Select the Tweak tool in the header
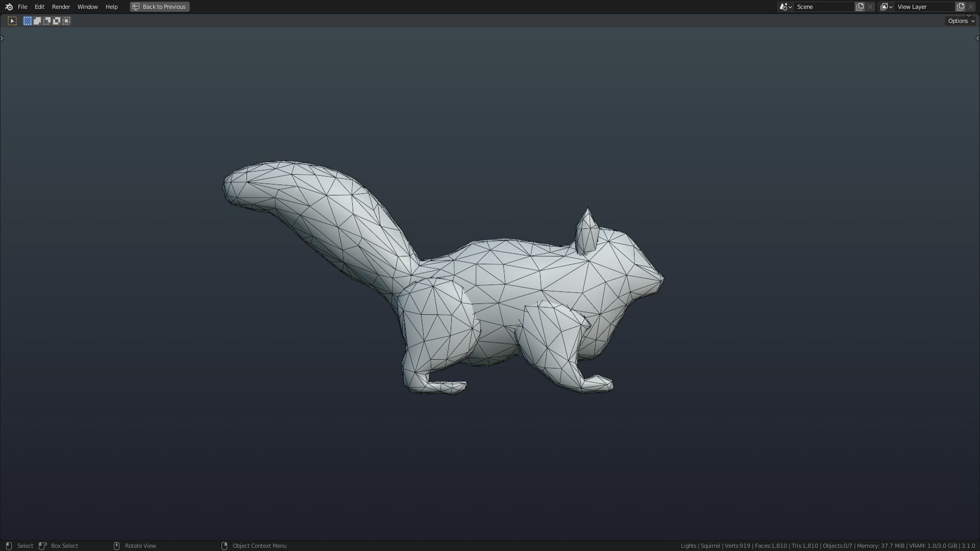The image size is (980, 551). [12, 20]
